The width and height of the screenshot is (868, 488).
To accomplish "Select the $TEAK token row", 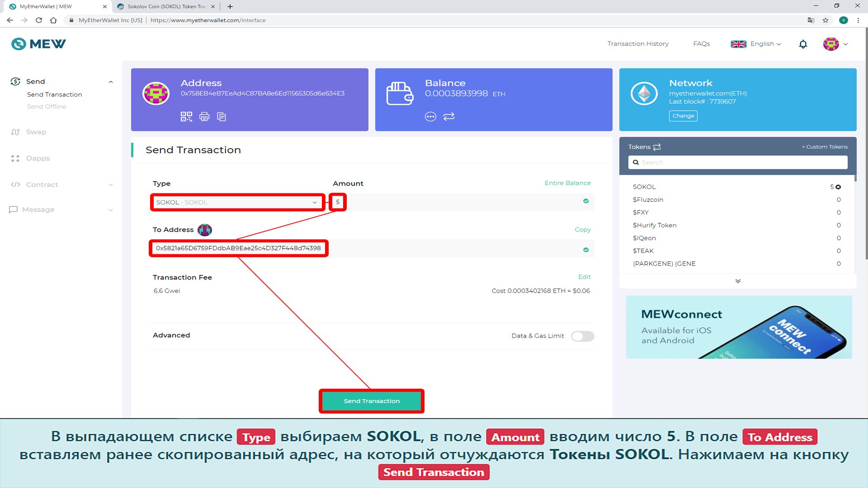I will (737, 251).
